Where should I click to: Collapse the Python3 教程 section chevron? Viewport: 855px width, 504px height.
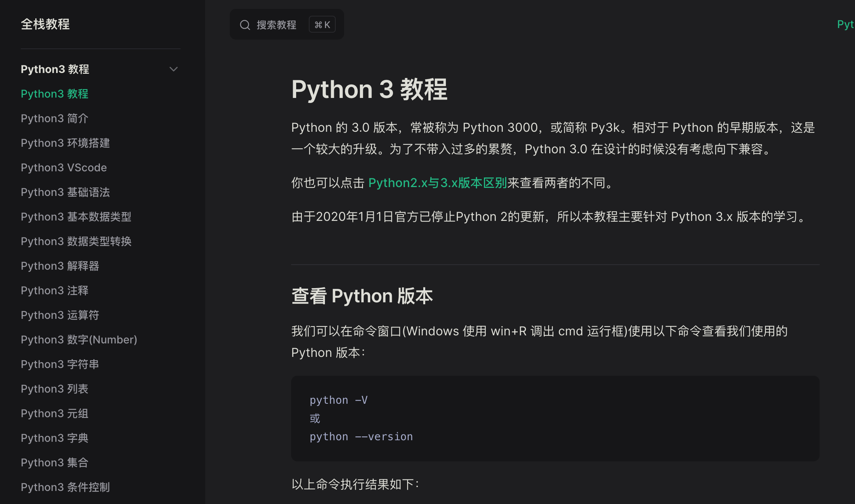click(174, 69)
